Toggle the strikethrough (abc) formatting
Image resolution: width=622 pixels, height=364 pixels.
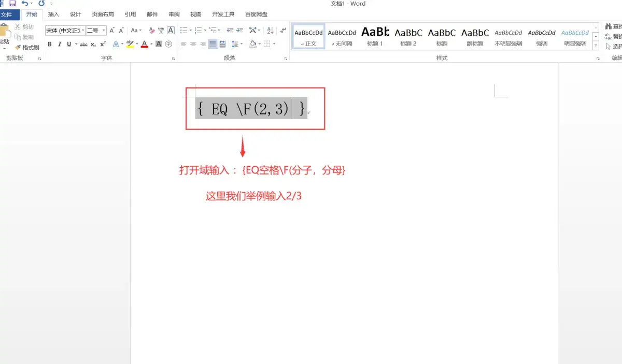[84, 45]
